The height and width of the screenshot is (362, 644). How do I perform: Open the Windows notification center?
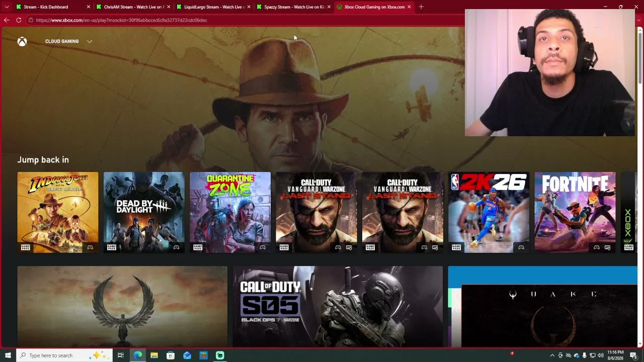point(633,355)
